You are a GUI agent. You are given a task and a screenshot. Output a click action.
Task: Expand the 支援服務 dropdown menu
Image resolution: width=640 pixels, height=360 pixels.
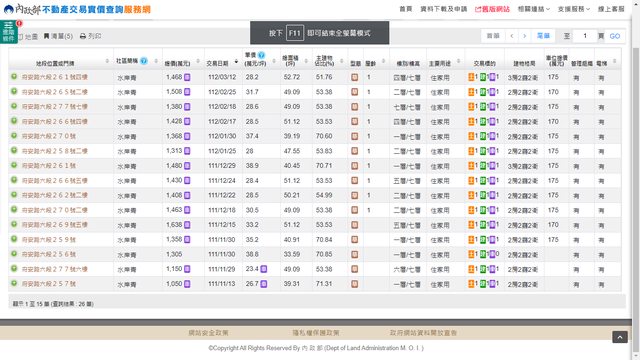573,9
